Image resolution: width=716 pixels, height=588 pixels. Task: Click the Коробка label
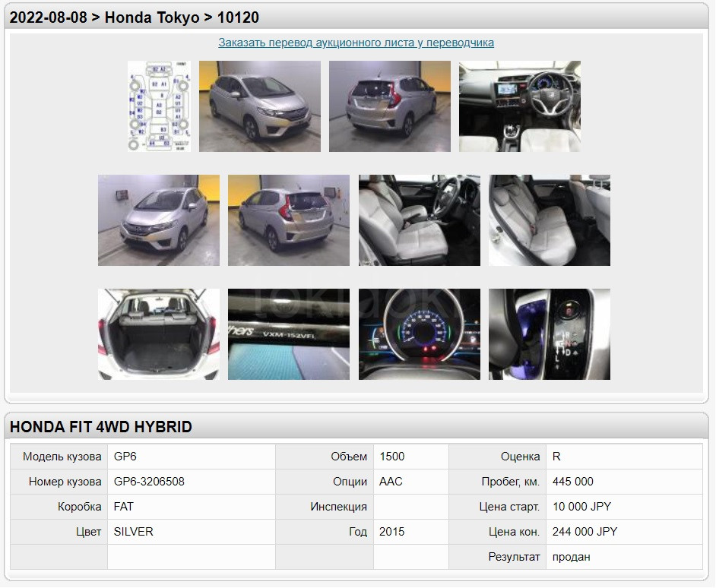[x=80, y=507]
